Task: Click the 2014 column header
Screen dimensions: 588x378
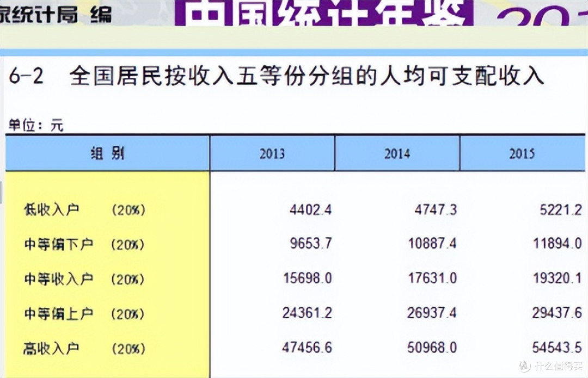Action: pyautogui.click(x=397, y=153)
